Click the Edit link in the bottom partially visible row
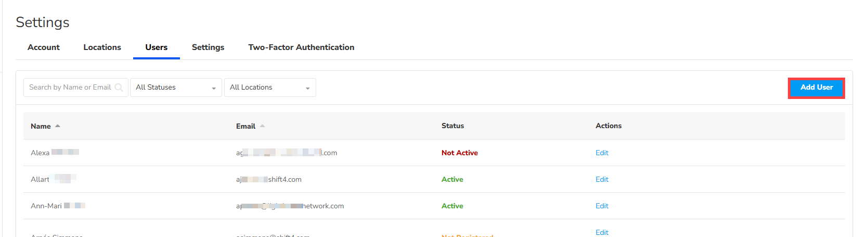Image resolution: width=868 pixels, height=237 pixels. coord(602,232)
